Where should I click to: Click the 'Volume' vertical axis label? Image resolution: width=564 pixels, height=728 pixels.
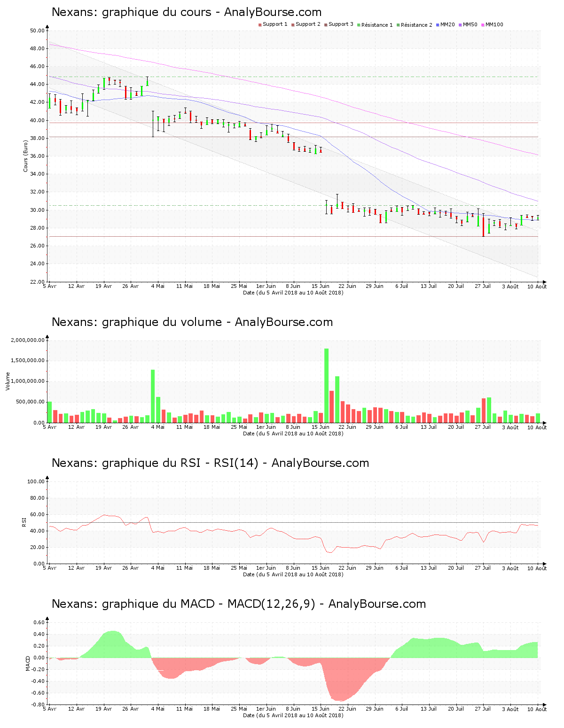tap(8, 381)
